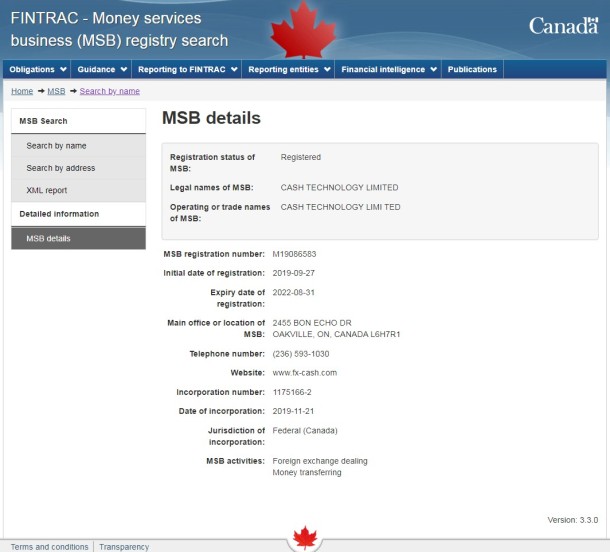Follow the MSB breadcrumb link
This screenshot has height=552, width=610.
coord(56,91)
